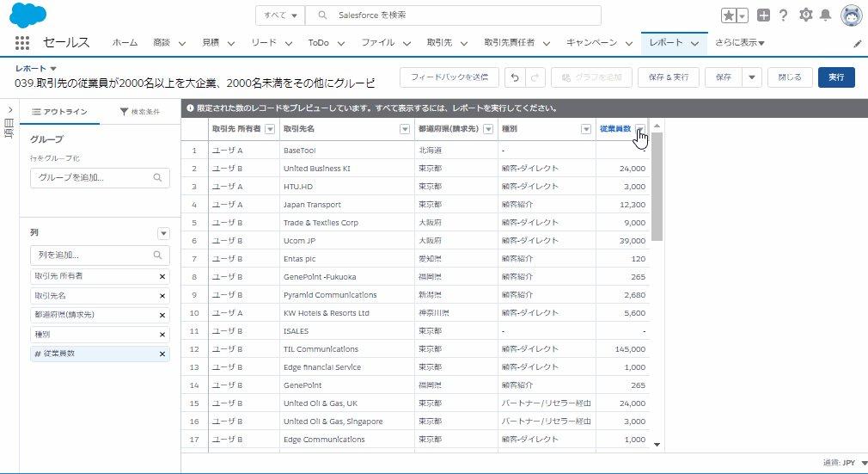Viewport: 868px width, 474px height.
Task: Open the search scope すべて dropdown
Action: click(x=281, y=15)
